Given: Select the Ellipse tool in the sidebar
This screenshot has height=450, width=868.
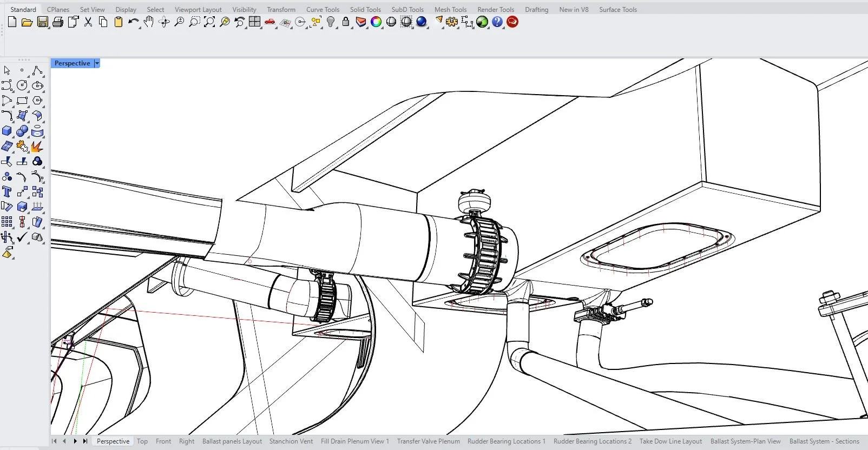Looking at the screenshot, I should pos(37,85).
